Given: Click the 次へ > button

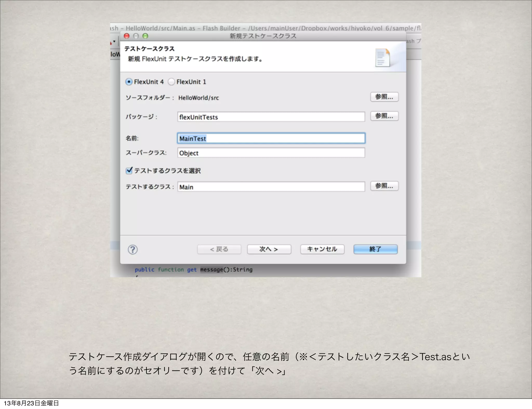Looking at the screenshot, I should click(269, 249).
